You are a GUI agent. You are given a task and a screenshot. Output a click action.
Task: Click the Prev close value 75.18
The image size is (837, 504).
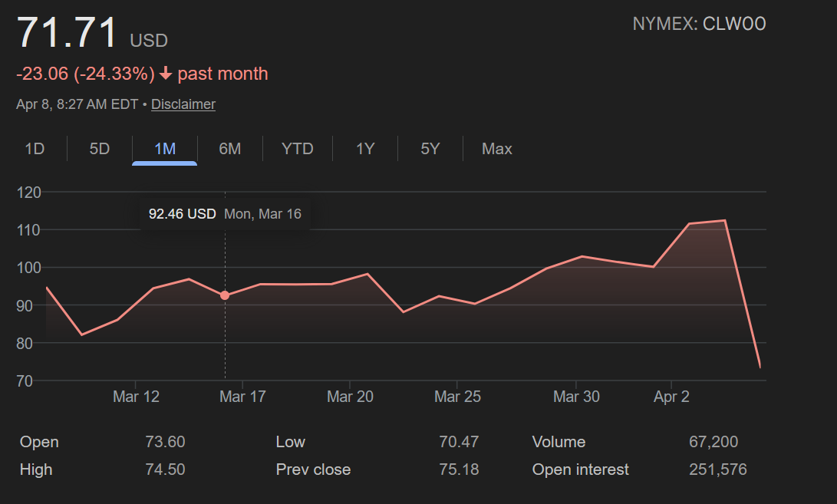tap(459, 469)
